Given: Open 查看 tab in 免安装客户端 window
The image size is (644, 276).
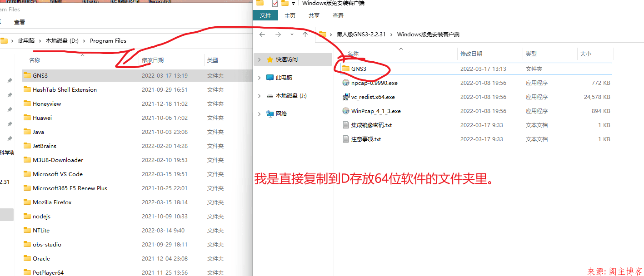Looking at the screenshot, I should pos(338,15).
